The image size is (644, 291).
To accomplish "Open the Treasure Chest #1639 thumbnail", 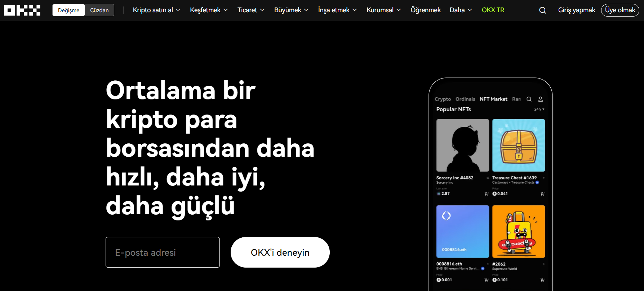I will pyautogui.click(x=519, y=145).
